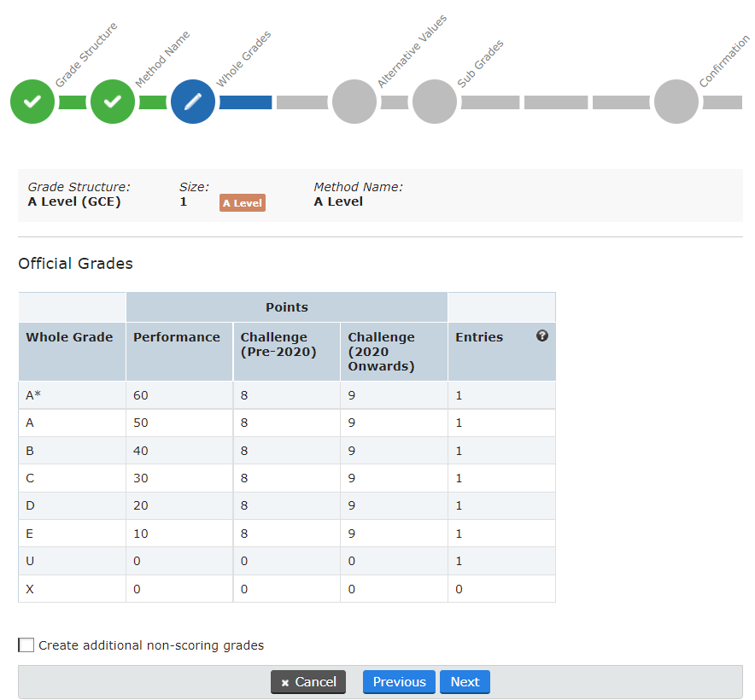Click the Points header cell
The height and width of the screenshot is (700, 755).
point(286,307)
